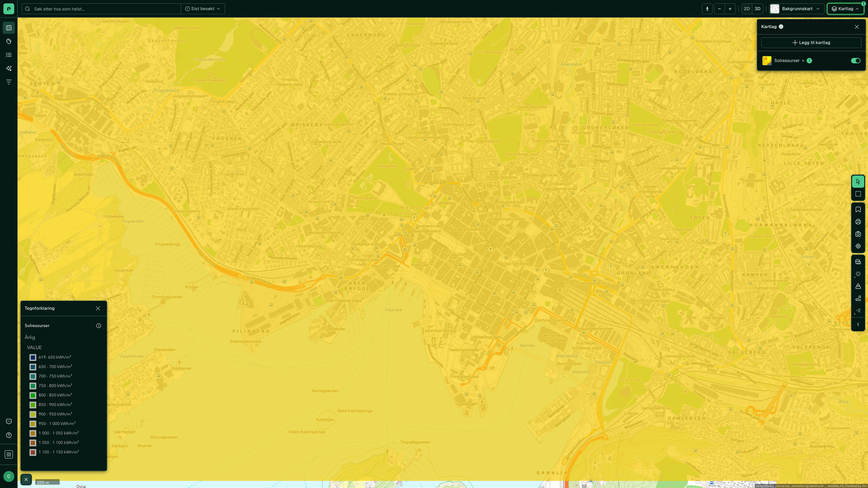The height and width of the screenshot is (488, 868).
Task: Zoom out with the minus button
Action: 719,9
